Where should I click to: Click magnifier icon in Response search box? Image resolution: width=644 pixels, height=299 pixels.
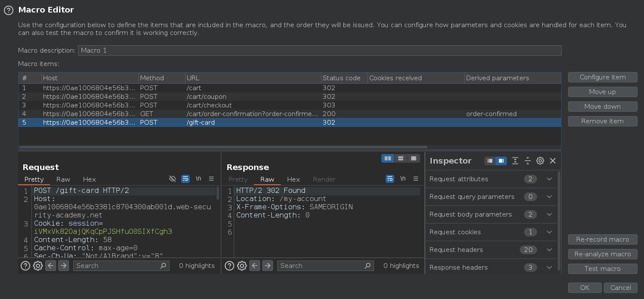tap(368, 266)
